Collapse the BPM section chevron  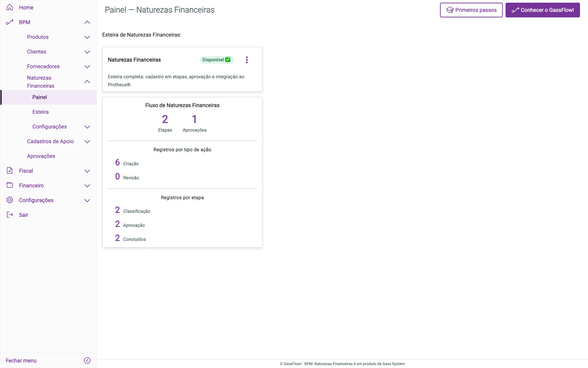(87, 22)
